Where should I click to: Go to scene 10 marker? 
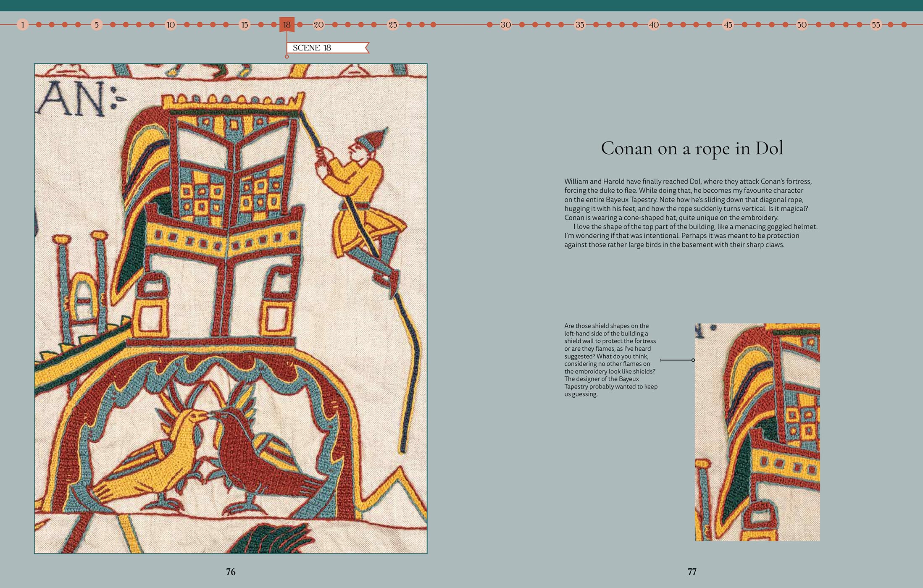(171, 25)
